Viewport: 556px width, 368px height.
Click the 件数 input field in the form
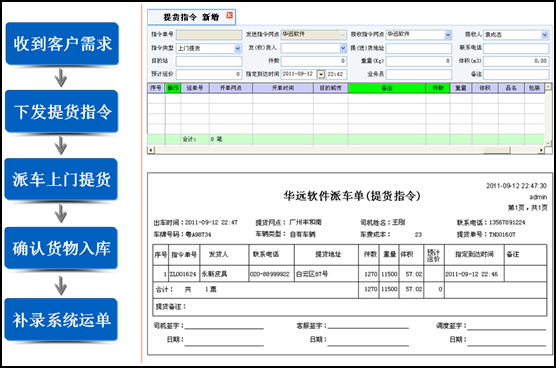click(x=313, y=61)
